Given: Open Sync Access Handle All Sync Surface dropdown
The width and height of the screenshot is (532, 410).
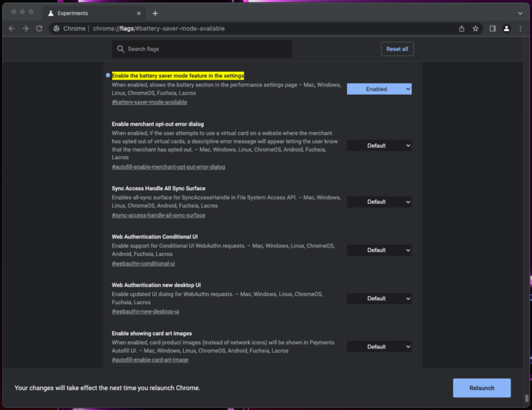Looking at the screenshot, I should [379, 202].
